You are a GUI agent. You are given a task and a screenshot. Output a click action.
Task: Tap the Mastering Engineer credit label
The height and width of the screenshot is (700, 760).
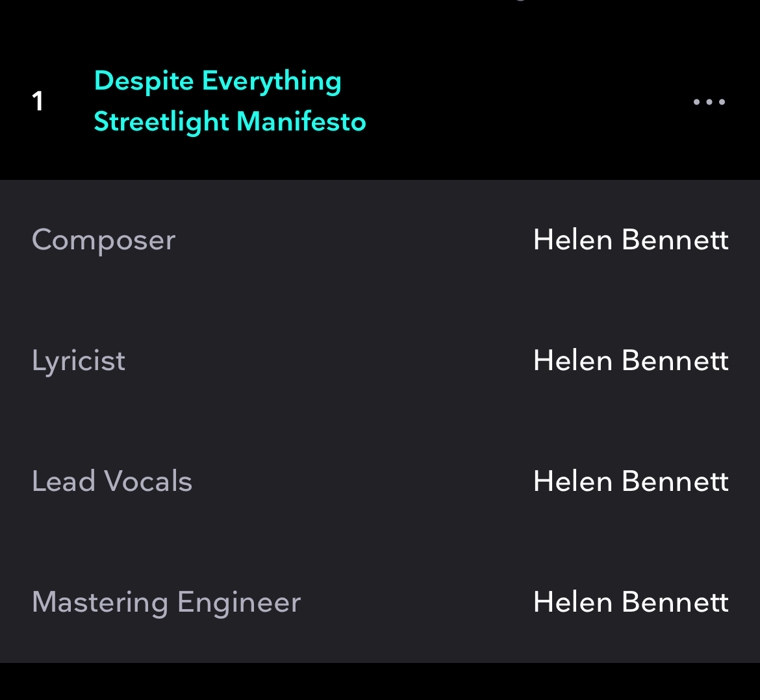pos(166,603)
